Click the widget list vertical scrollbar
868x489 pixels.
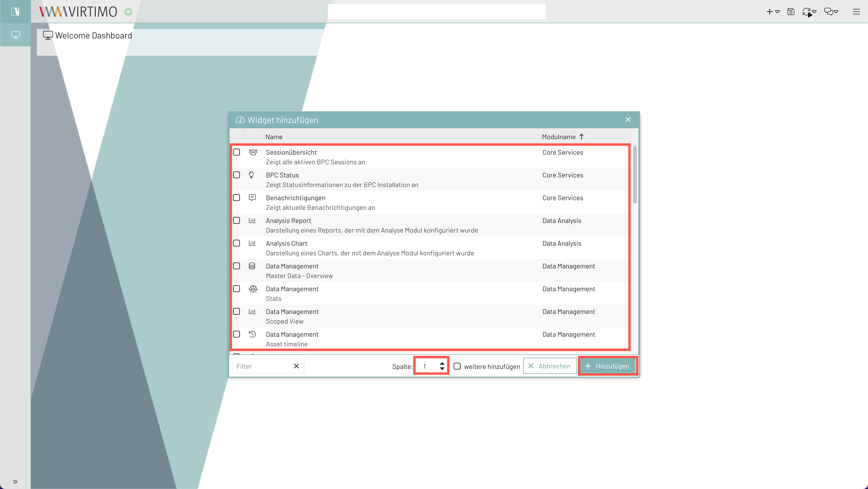pyautogui.click(x=635, y=175)
